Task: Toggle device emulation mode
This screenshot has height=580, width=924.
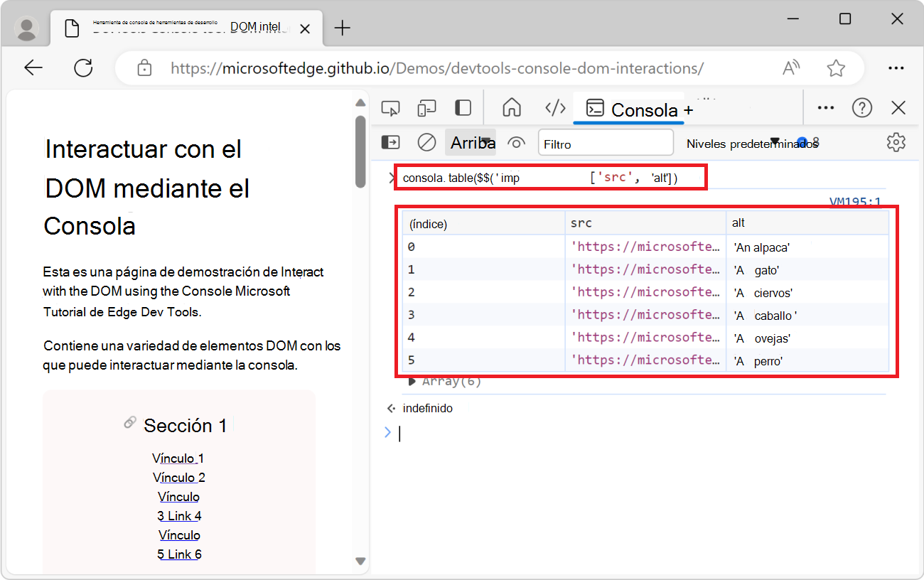Action: tap(426, 107)
